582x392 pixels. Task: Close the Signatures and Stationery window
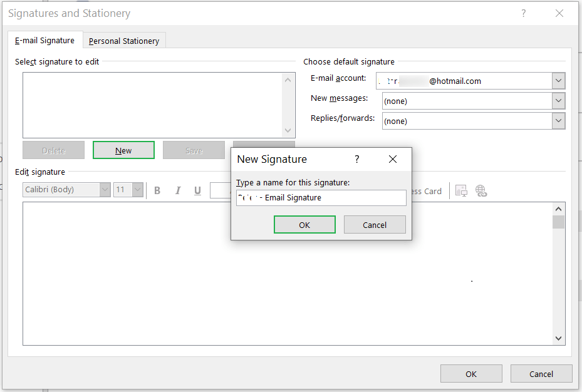pos(559,13)
